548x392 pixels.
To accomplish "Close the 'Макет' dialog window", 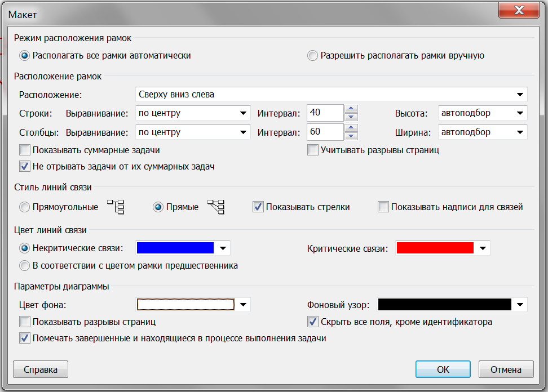I will pos(519,11).
